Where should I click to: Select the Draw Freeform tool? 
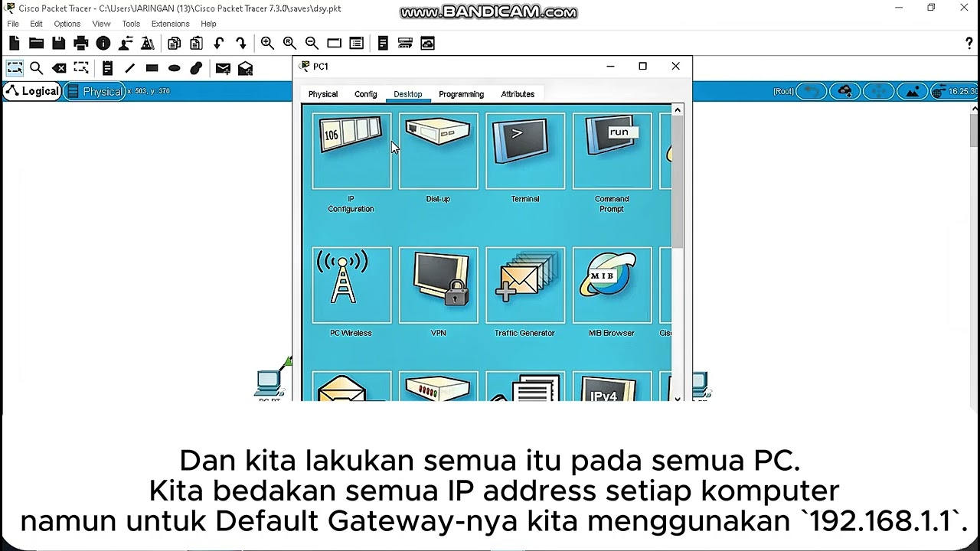pyautogui.click(x=196, y=68)
